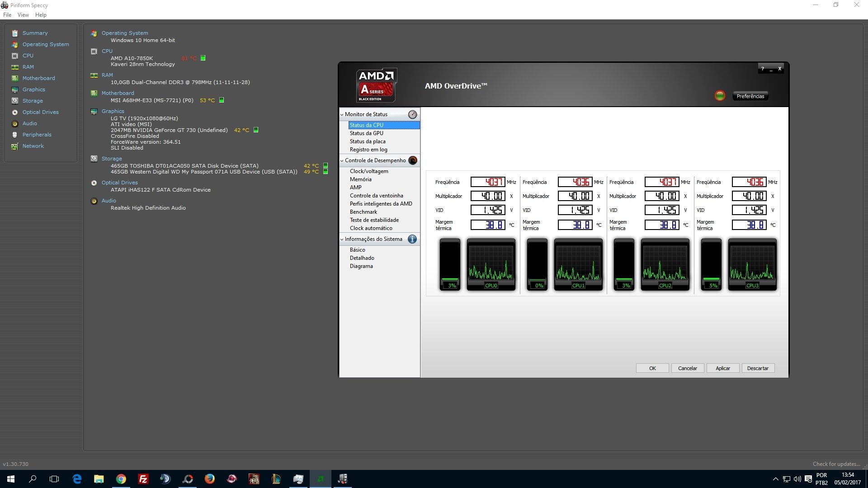868x488 pixels.
Task: Click the CPU0 3% usage bar
Action: click(450, 265)
